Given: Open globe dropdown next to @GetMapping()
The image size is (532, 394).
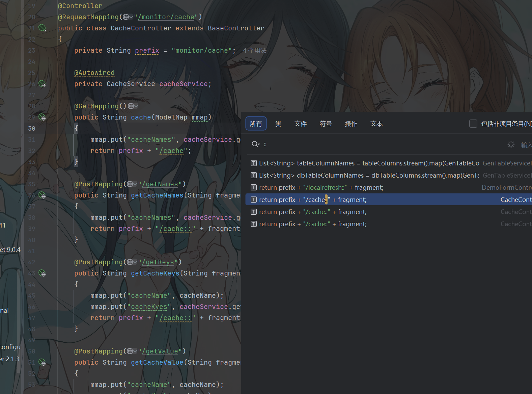Looking at the screenshot, I should tap(133, 106).
